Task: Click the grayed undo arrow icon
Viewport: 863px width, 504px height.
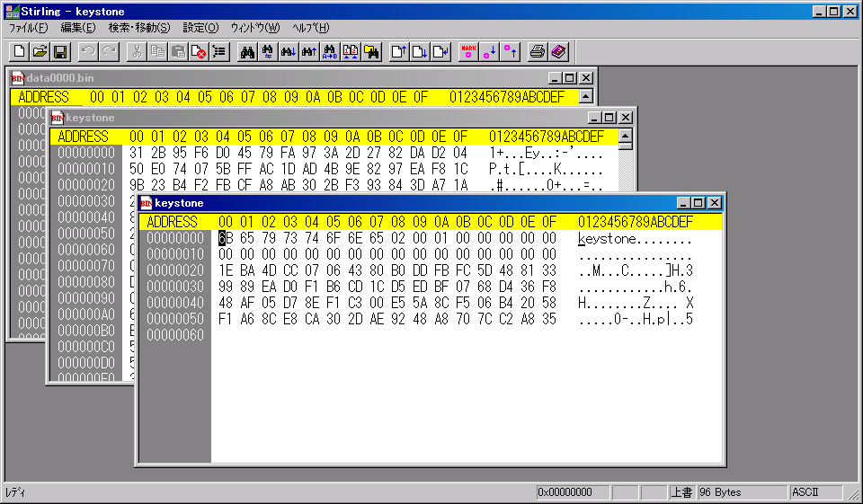Action: coord(88,52)
